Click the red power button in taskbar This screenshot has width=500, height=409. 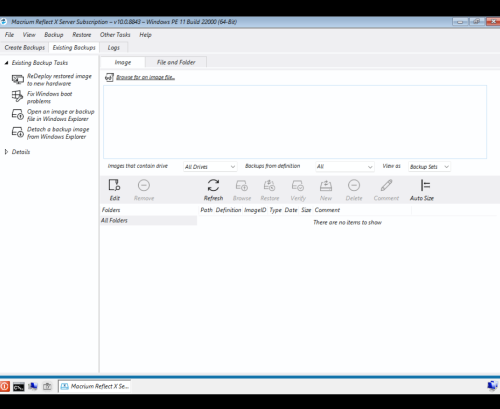point(5,386)
